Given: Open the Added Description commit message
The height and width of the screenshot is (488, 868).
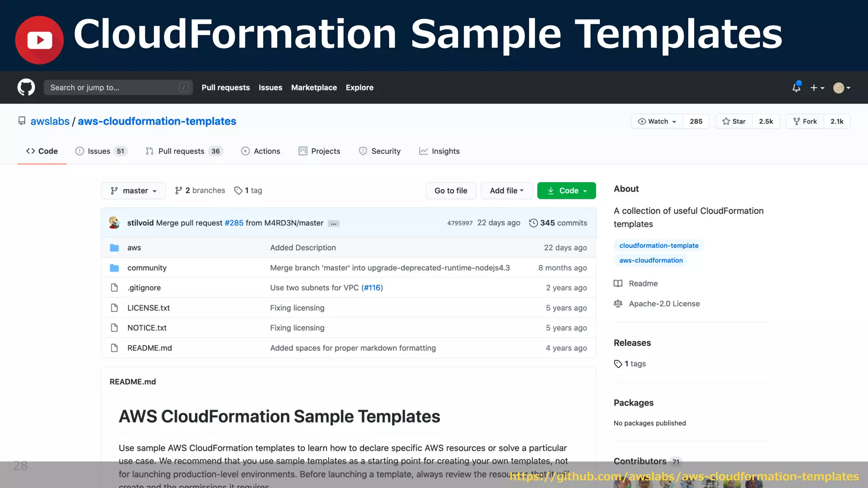Looking at the screenshot, I should click(x=303, y=248).
